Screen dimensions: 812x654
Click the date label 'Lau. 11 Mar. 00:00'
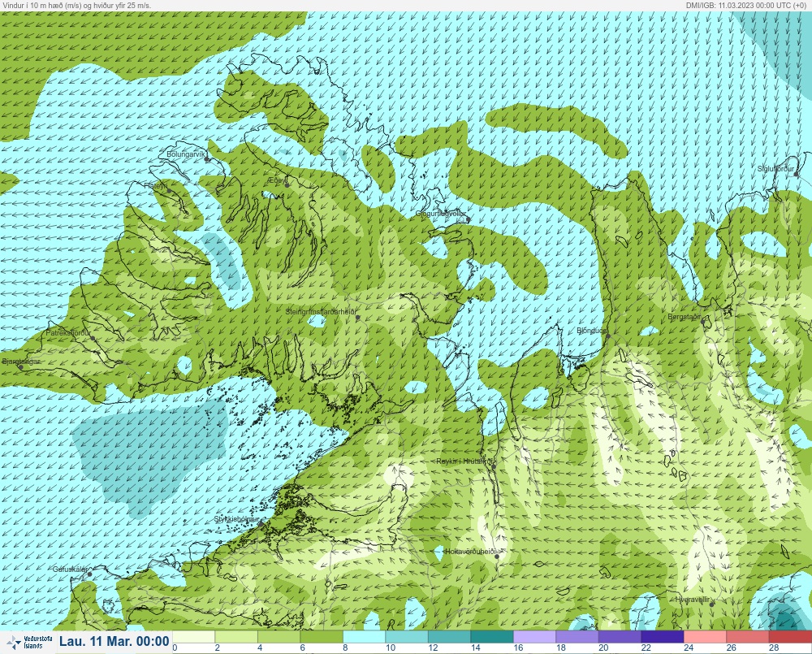click(x=114, y=642)
